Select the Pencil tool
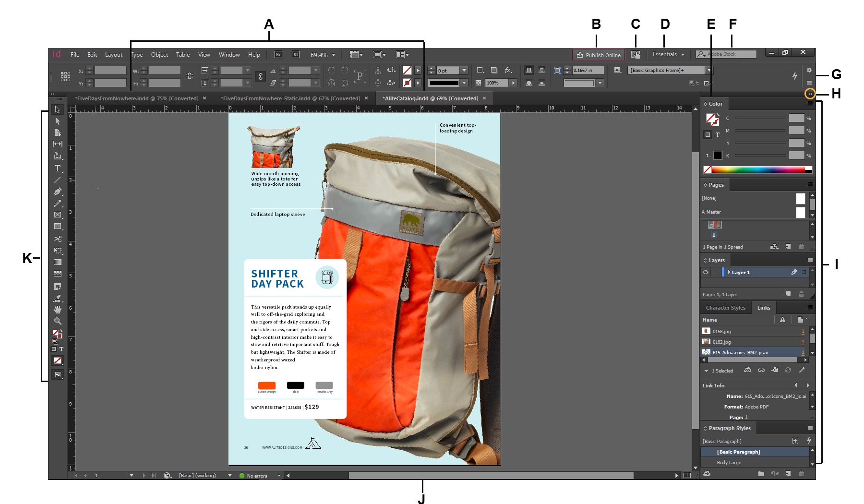The image size is (864, 504). (58, 203)
